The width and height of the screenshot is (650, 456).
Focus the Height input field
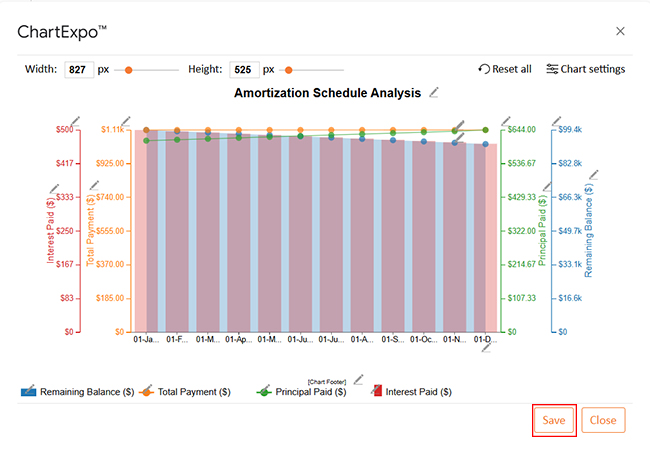click(x=243, y=70)
